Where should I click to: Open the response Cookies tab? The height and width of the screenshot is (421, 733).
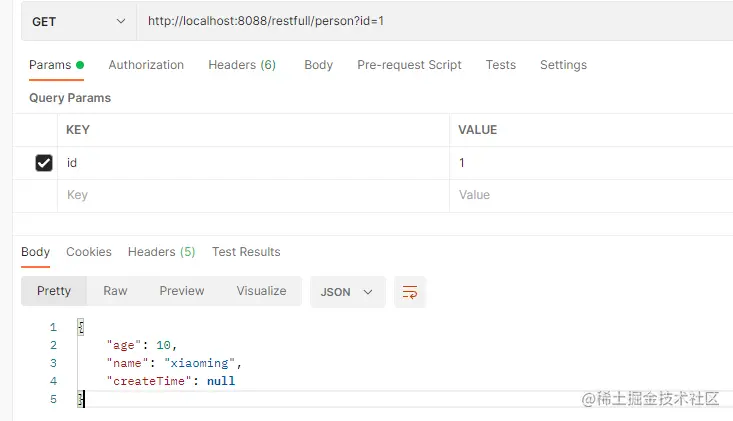[x=89, y=252]
